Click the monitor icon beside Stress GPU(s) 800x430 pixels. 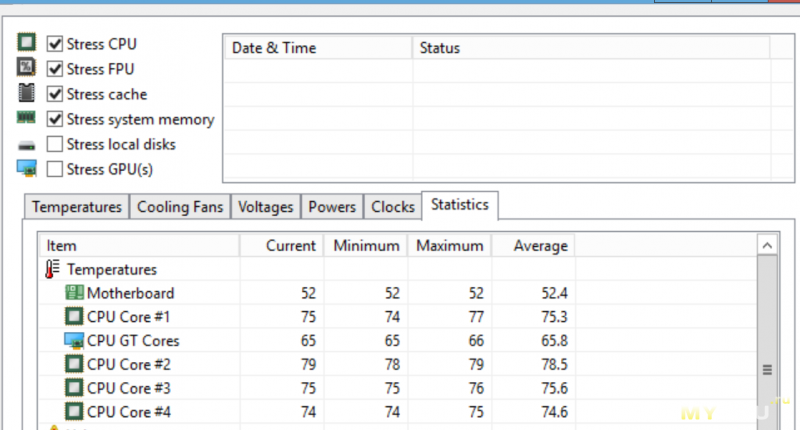click(27, 168)
